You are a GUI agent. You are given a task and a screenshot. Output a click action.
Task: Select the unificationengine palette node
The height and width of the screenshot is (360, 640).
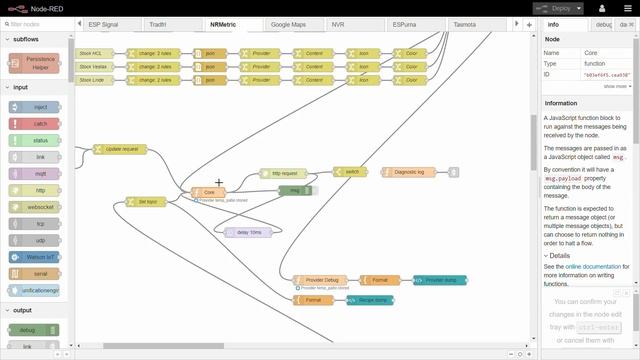34,291
